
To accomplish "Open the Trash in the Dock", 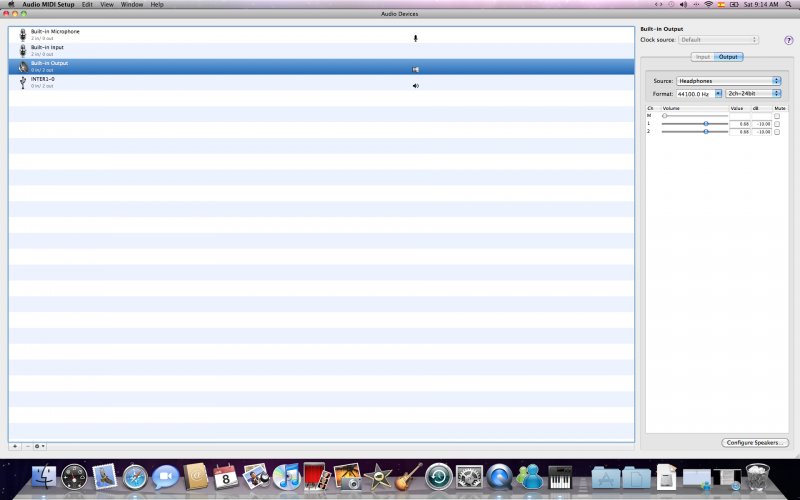I will (x=758, y=477).
